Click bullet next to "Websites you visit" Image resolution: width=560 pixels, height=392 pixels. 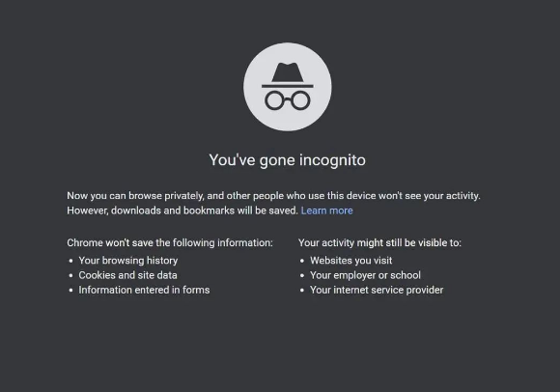(302, 261)
